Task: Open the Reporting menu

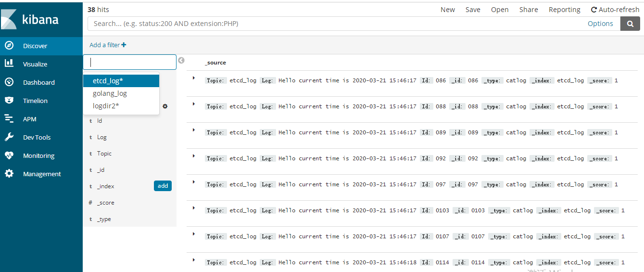Action: pos(564,10)
